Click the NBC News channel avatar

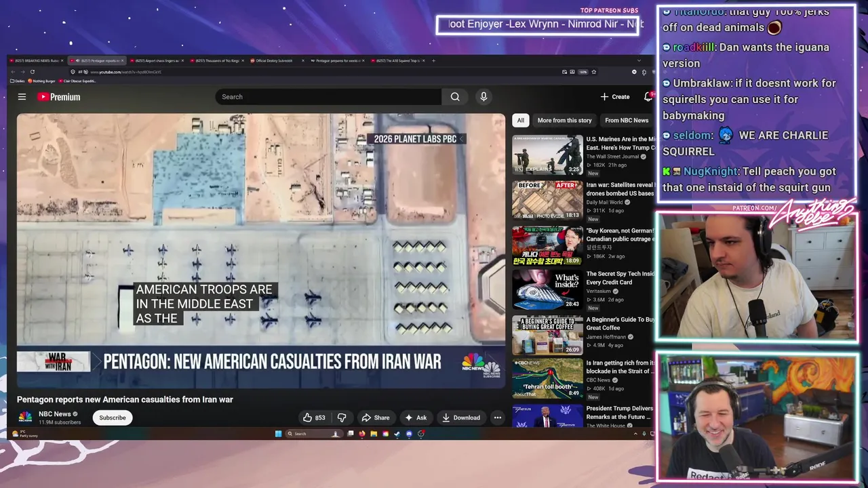(x=25, y=418)
